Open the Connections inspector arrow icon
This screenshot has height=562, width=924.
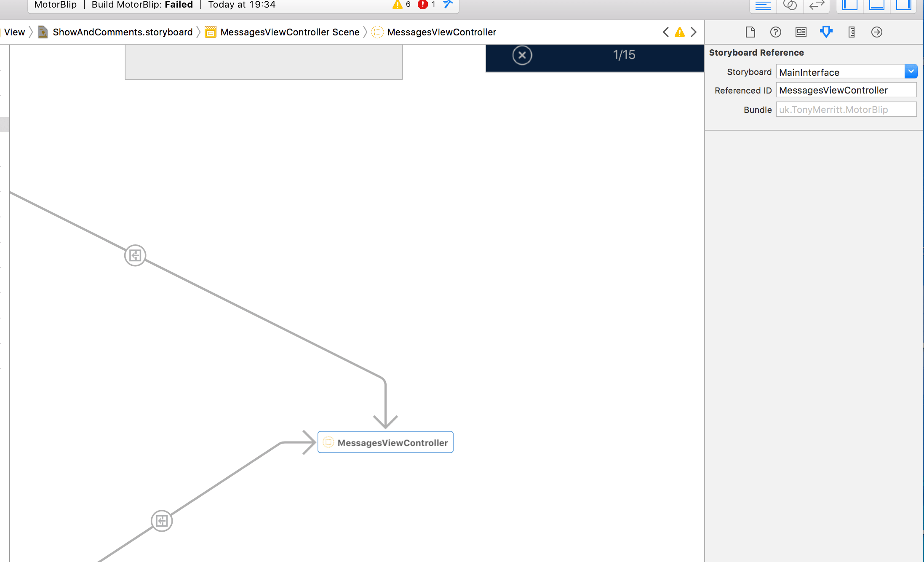pos(876,32)
